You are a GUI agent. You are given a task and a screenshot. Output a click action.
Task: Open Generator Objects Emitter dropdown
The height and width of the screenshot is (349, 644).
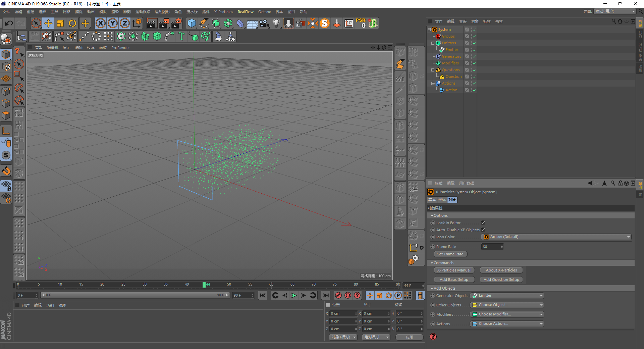coord(506,296)
